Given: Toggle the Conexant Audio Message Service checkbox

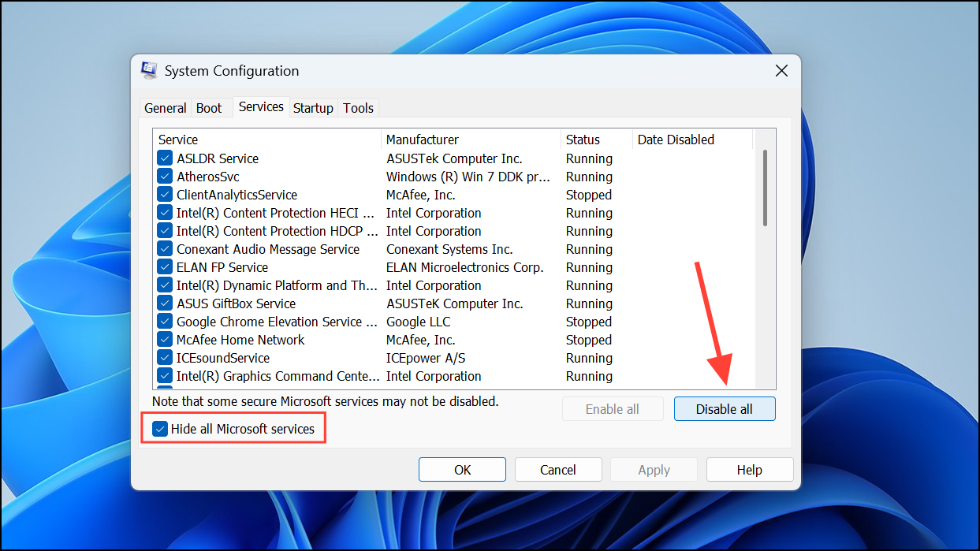Looking at the screenshot, I should click(165, 248).
